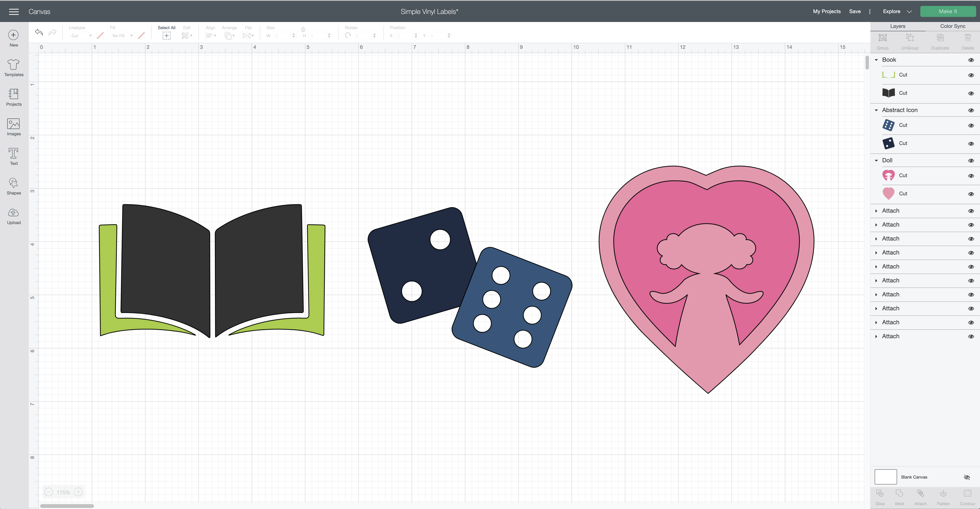Expand the first Attach layer group
Viewport: 980px width, 509px height.
click(x=877, y=211)
